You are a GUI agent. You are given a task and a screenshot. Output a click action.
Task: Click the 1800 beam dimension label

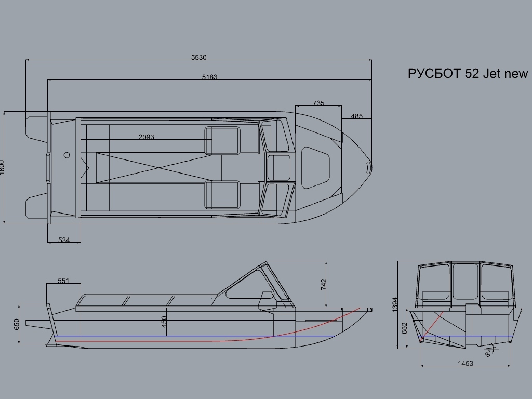click(x=2, y=167)
